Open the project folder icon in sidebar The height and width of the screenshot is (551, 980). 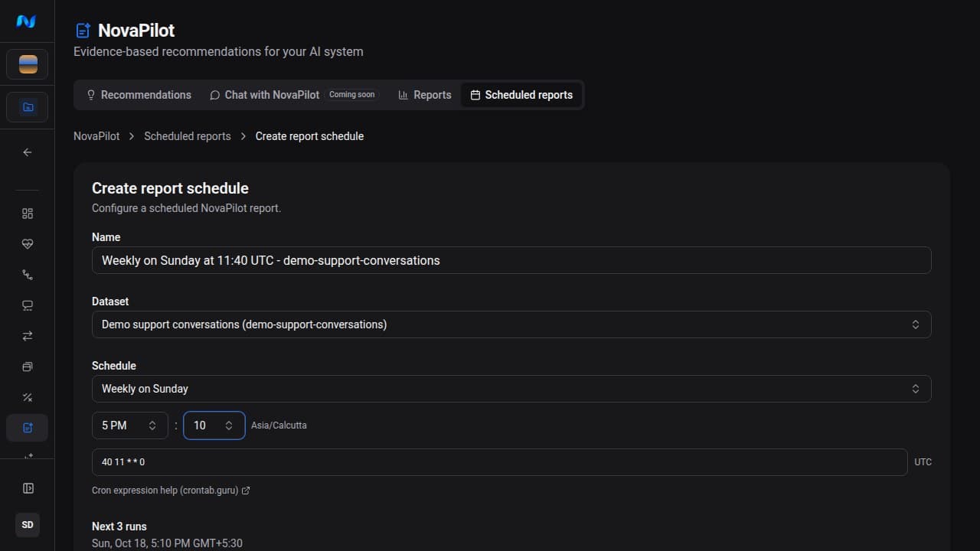coord(28,107)
